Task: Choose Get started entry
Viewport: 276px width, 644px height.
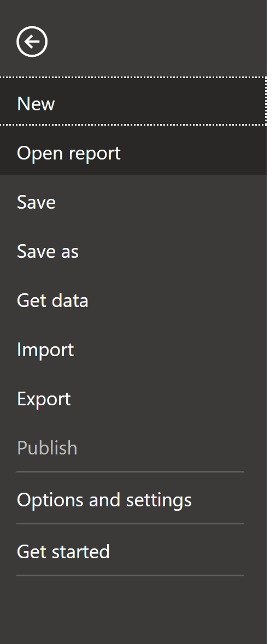Action: [133, 551]
